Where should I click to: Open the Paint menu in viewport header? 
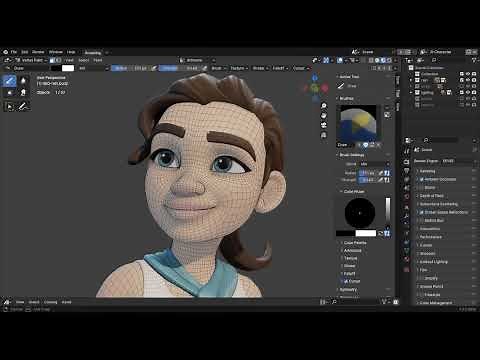[98, 60]
